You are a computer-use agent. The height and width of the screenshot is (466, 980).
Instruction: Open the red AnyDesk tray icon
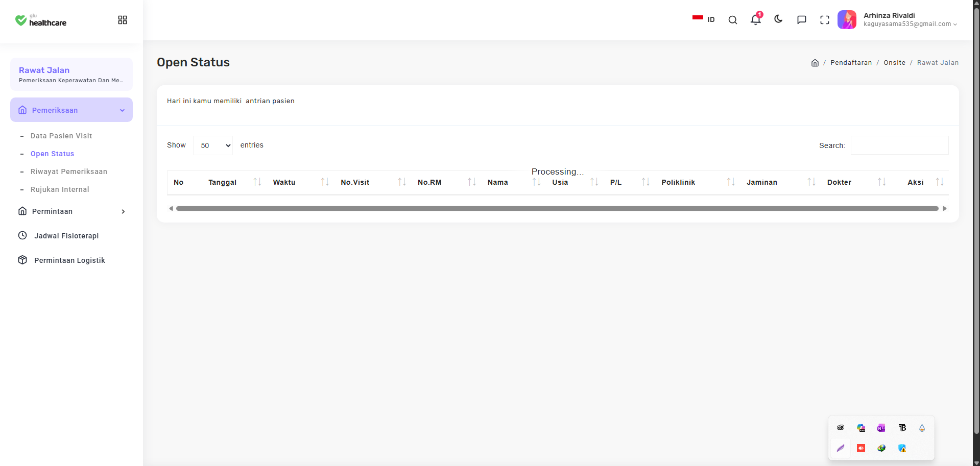pos(861,448)
